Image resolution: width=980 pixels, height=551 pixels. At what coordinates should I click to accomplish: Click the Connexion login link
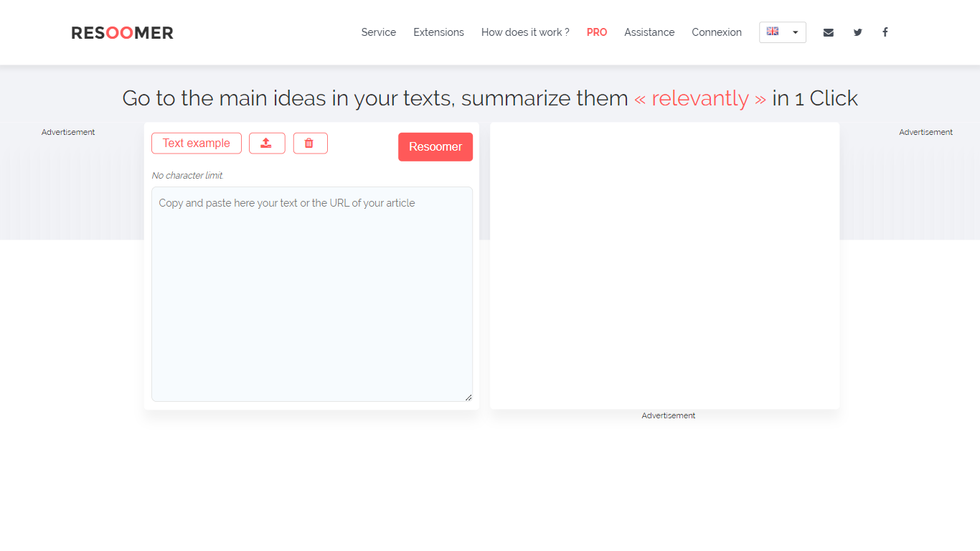716,32
